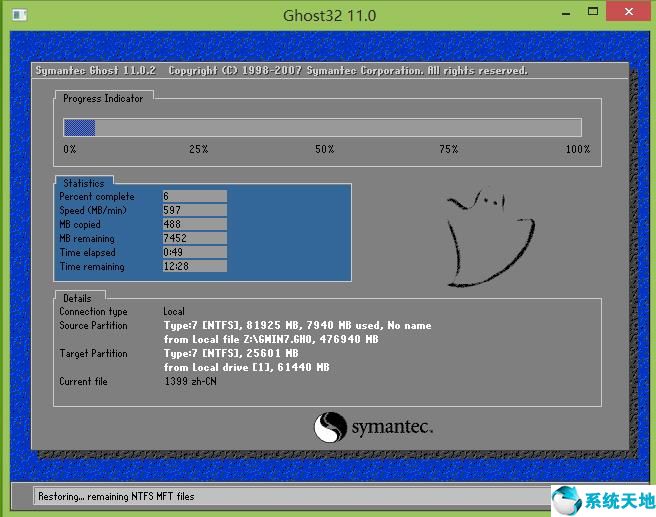Screen dimensions: 656x517
Task: Click the blue filled part of progress bar
Action: point(79,127)
